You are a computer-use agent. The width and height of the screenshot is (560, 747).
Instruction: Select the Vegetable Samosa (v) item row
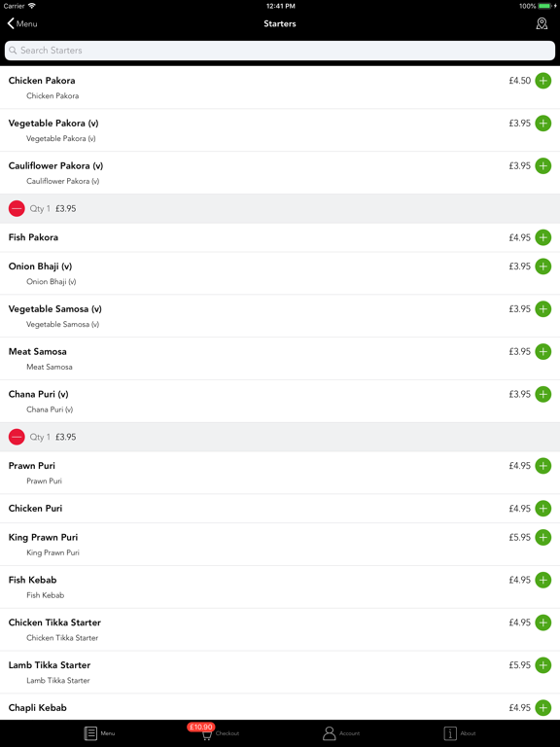(x=280, y=316)
